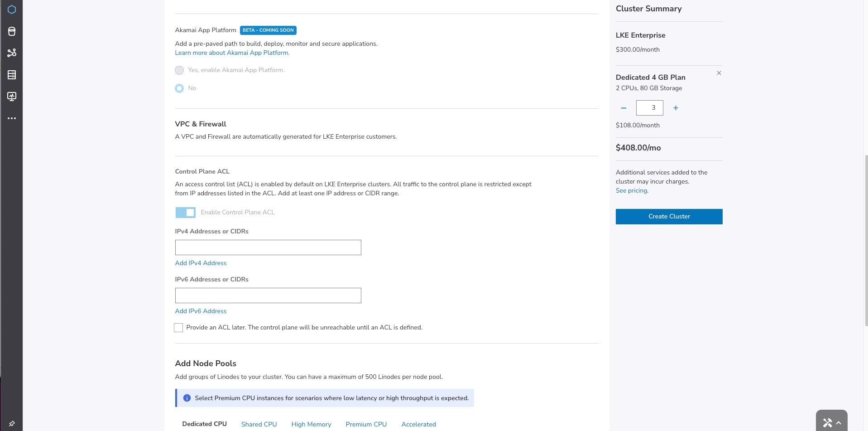
Task: Check Provide an ACL later
Action: point(178,327)
